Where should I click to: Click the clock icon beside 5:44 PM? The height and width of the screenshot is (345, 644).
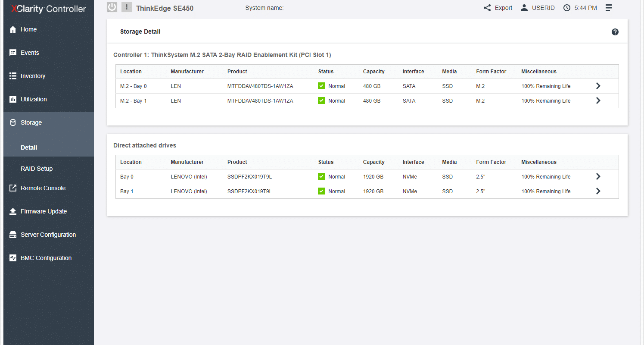coord(567,8)
